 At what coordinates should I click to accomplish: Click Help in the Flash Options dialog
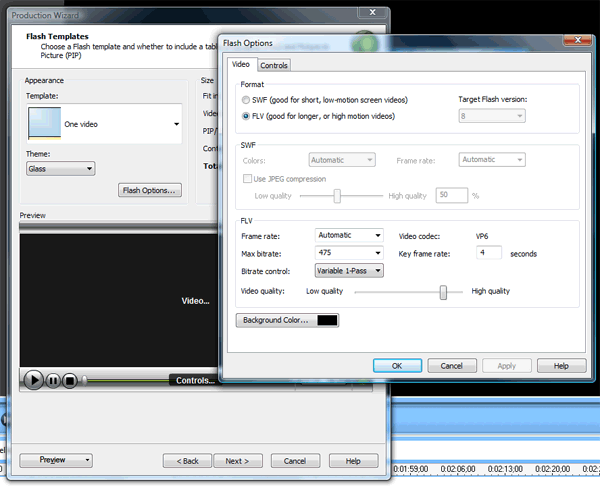(561, 366)
